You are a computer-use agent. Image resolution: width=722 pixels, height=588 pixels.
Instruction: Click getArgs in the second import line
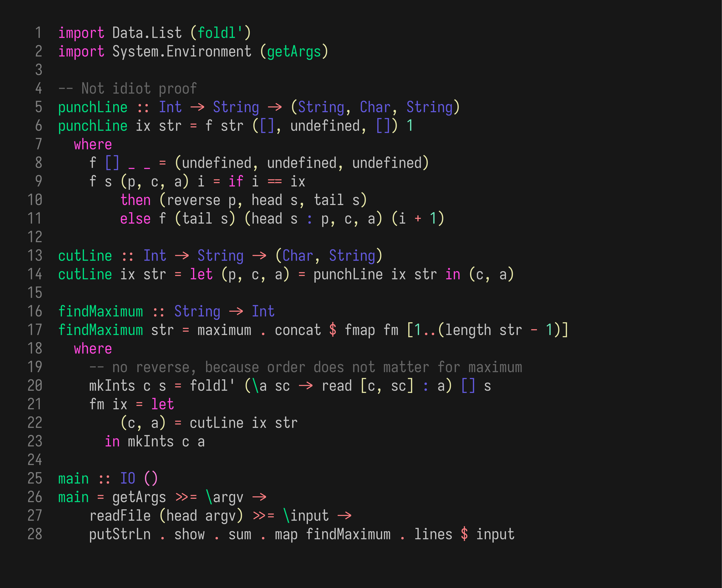click(x=294, y=51)
